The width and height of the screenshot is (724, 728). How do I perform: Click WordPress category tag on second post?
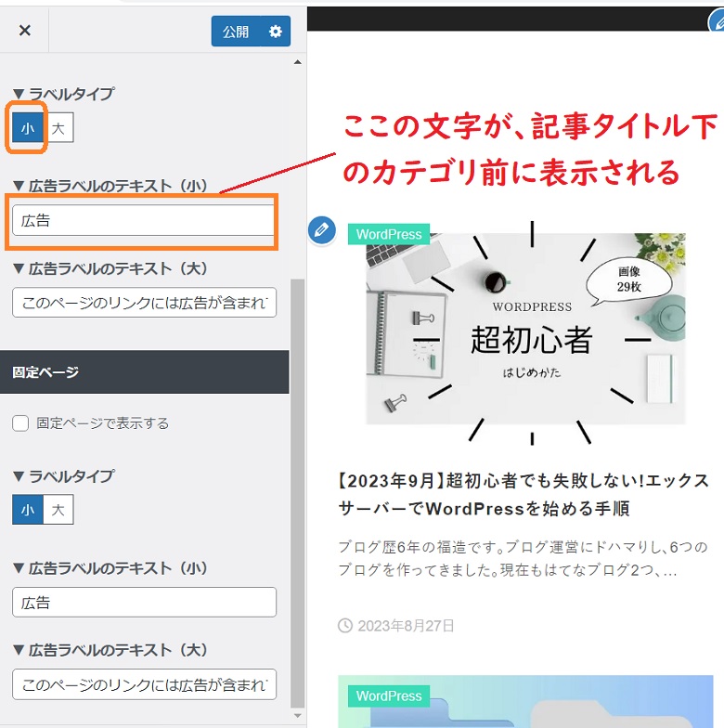coord(389,695)
